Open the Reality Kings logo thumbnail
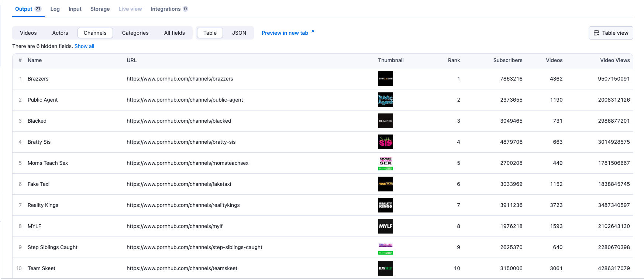The image size is (644, 279). [x=386, y=205]
